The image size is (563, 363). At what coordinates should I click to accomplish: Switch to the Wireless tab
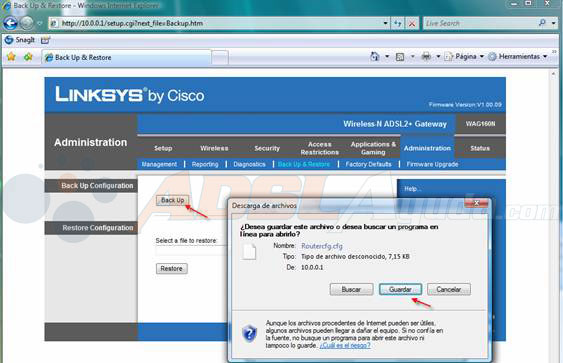pos(214,148)
